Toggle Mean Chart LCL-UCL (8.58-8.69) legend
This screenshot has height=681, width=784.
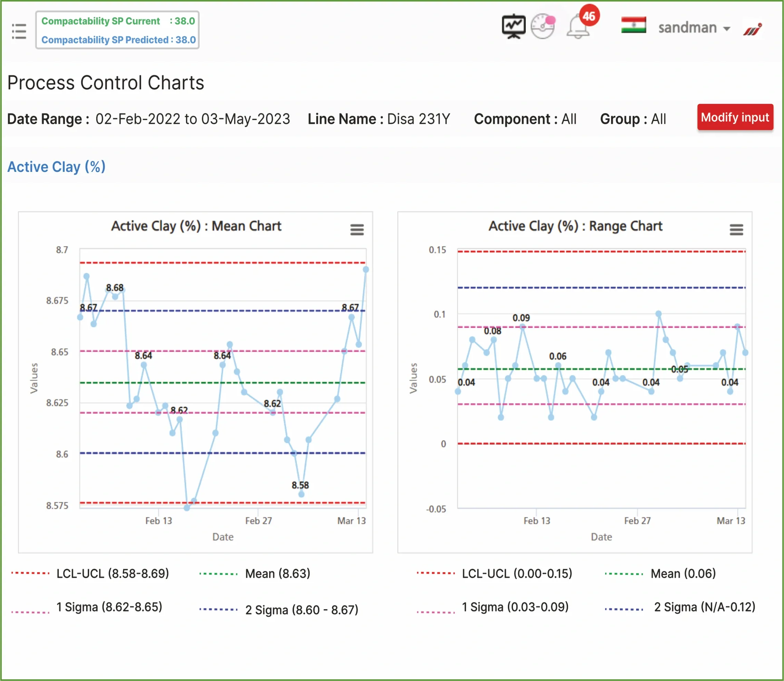coord(112,573)
